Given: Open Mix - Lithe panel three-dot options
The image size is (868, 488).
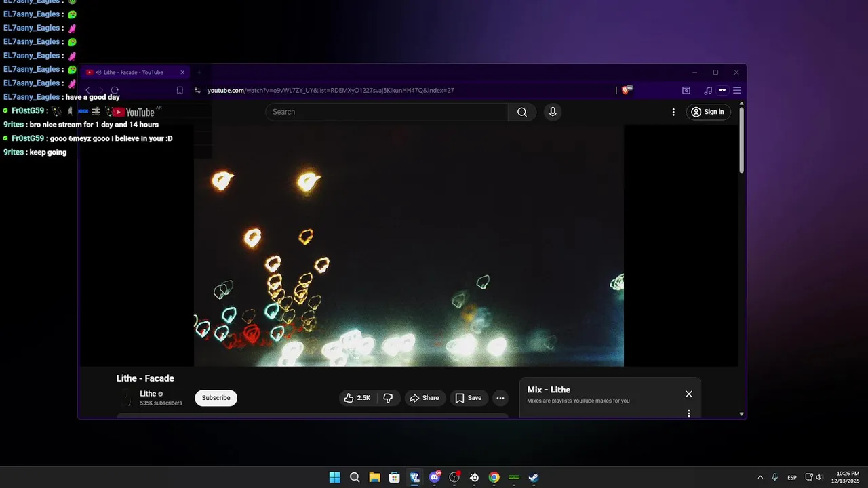Looking at the screenshot, I should coord(689,413).
